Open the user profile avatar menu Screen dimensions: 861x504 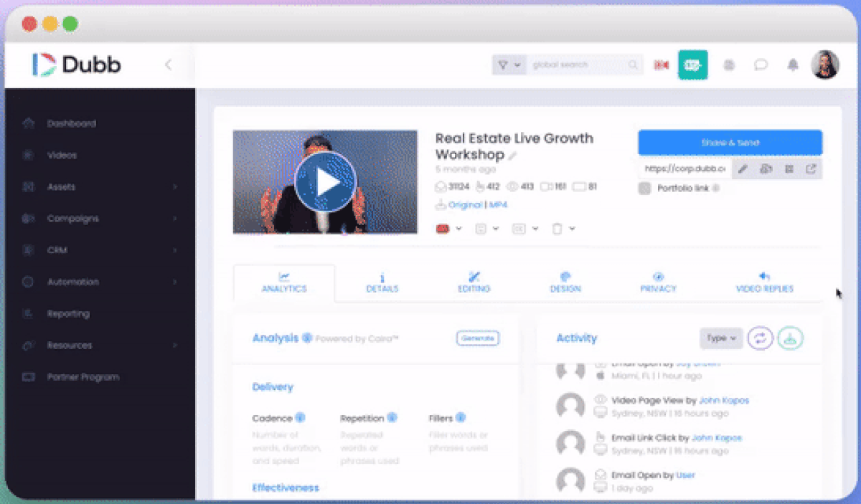pyautogui.click(x=825, y=65)
